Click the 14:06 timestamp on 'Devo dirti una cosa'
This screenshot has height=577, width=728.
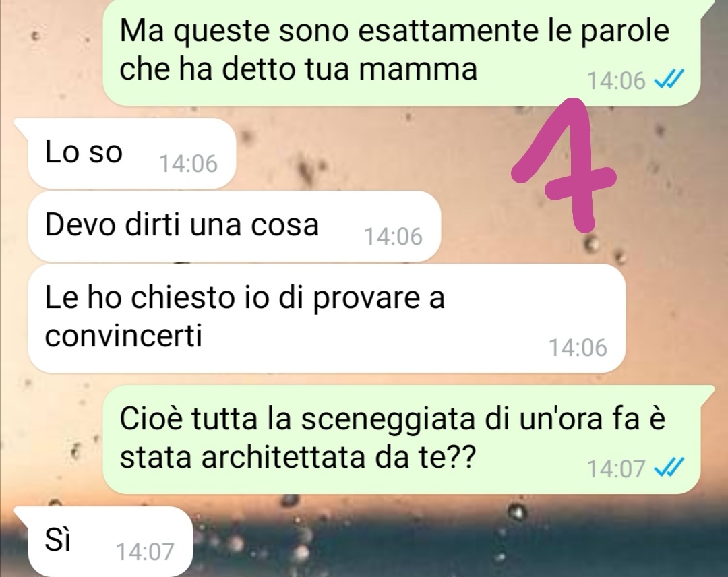tap(393, 237)
